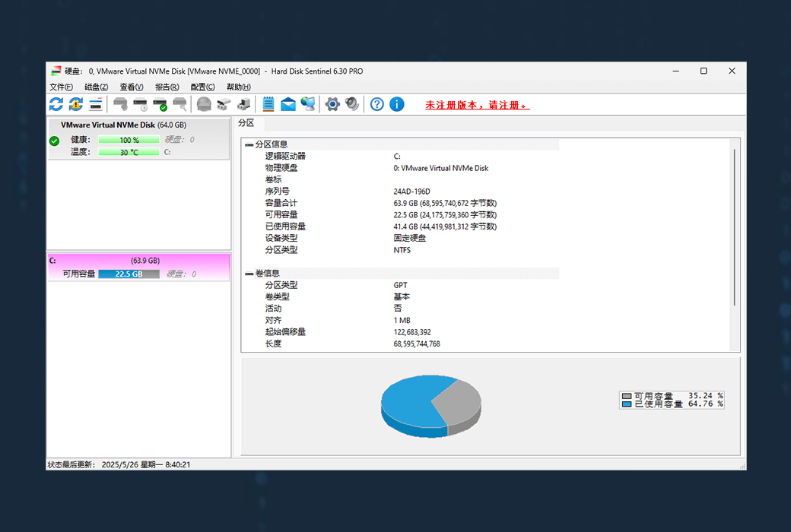The height and width of the screenshot is (532, 791).
Task: Select the C: (63.9 GB) partition entry
Action: pyautogui.click(x=138, y=268)
